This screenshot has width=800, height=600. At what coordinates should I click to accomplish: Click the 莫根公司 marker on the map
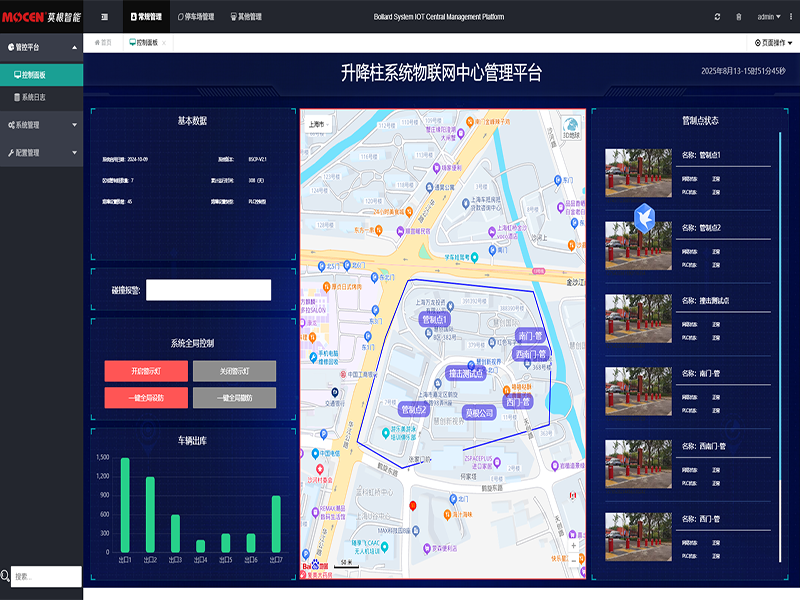point(480,412)
